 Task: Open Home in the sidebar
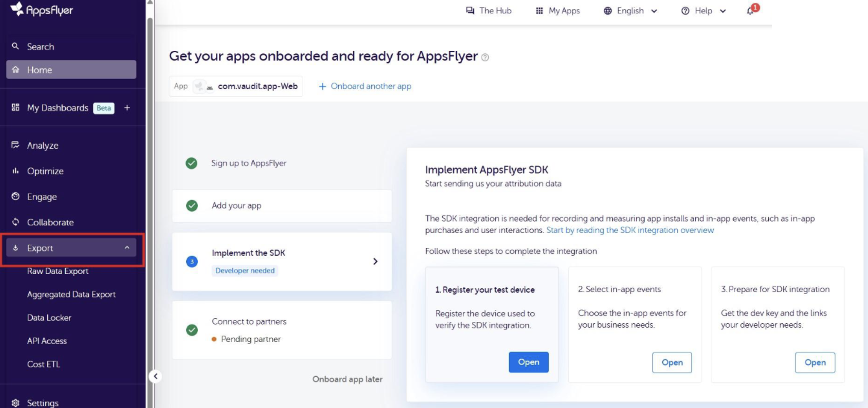[x=71, y=69]
